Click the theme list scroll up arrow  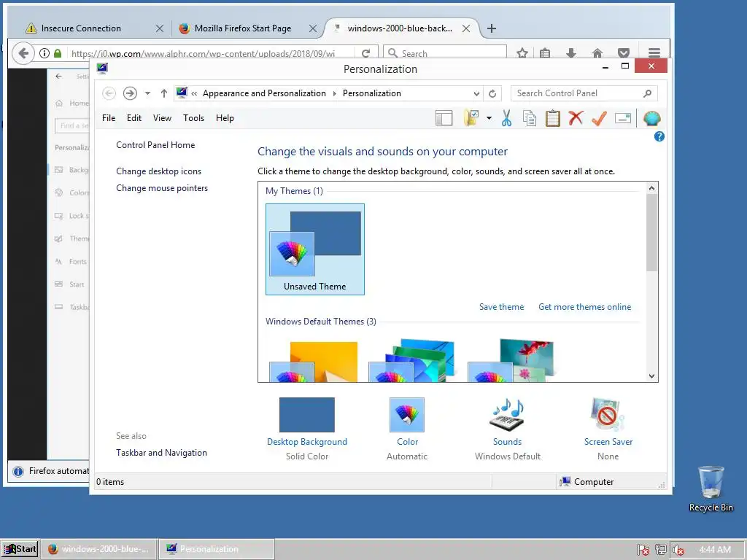point(651,188)
